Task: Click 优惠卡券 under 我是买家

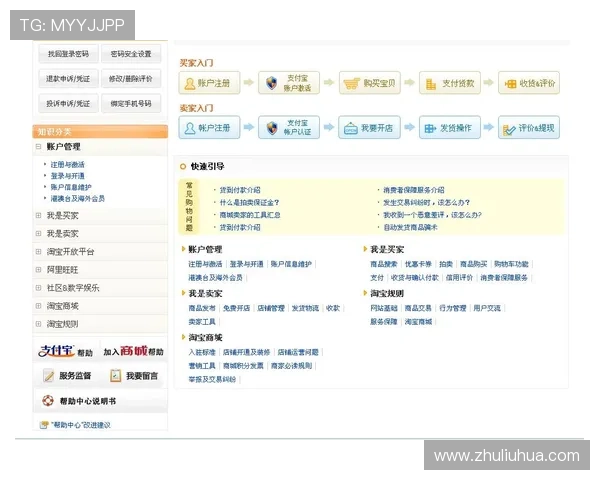Action: point(418,264)
